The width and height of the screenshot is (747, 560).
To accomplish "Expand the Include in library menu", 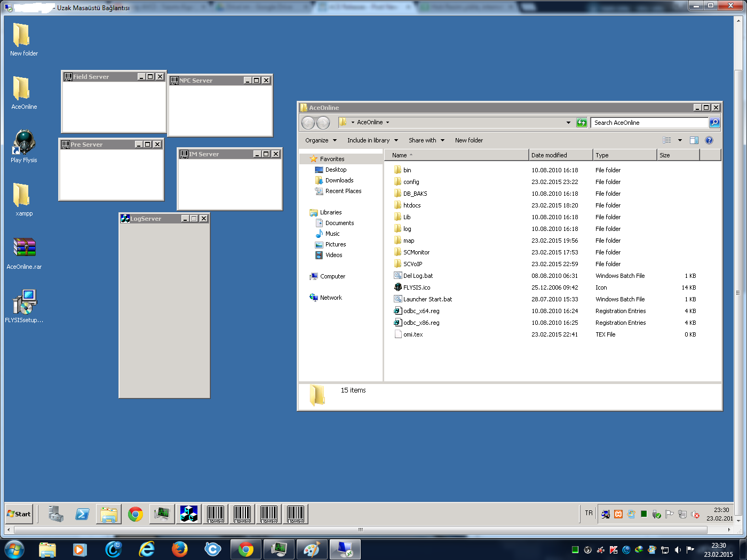I will tap(372, 140).
